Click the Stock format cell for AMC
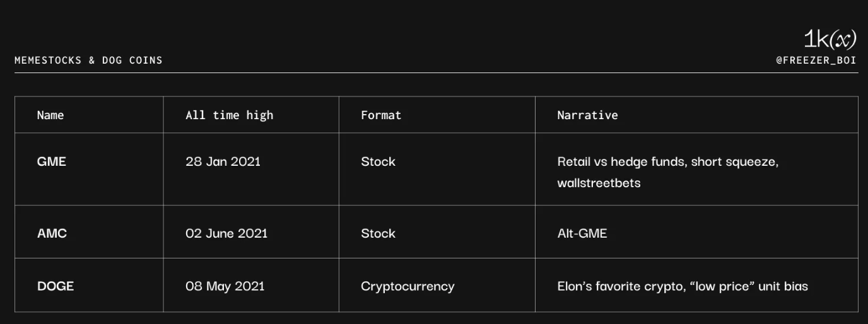The image size is (868, 324). 378,233
